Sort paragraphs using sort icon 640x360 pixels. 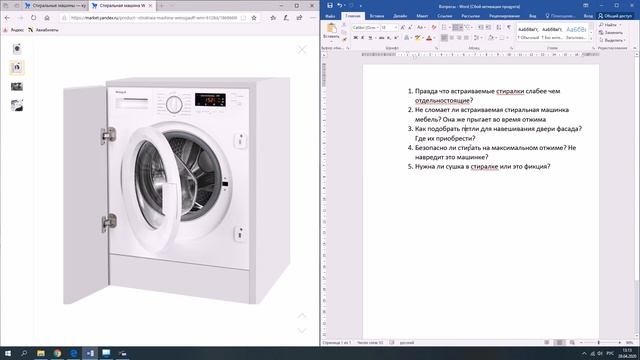coord(499,27)
